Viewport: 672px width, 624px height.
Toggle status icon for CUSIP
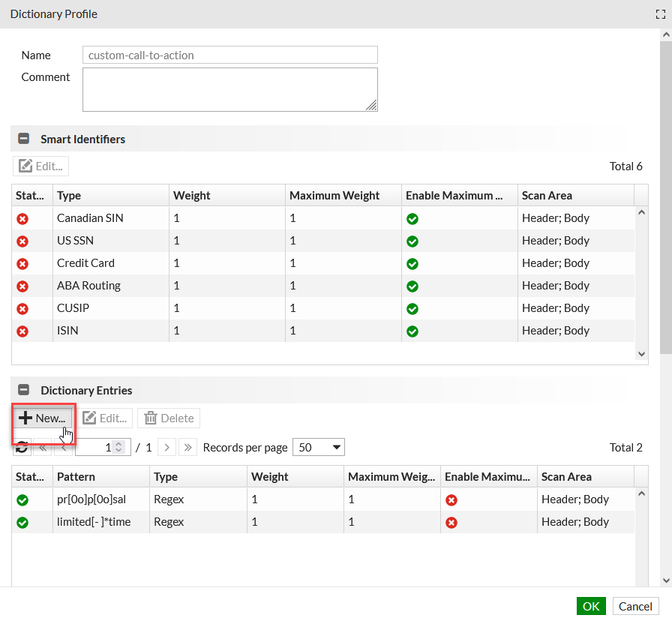22,308
